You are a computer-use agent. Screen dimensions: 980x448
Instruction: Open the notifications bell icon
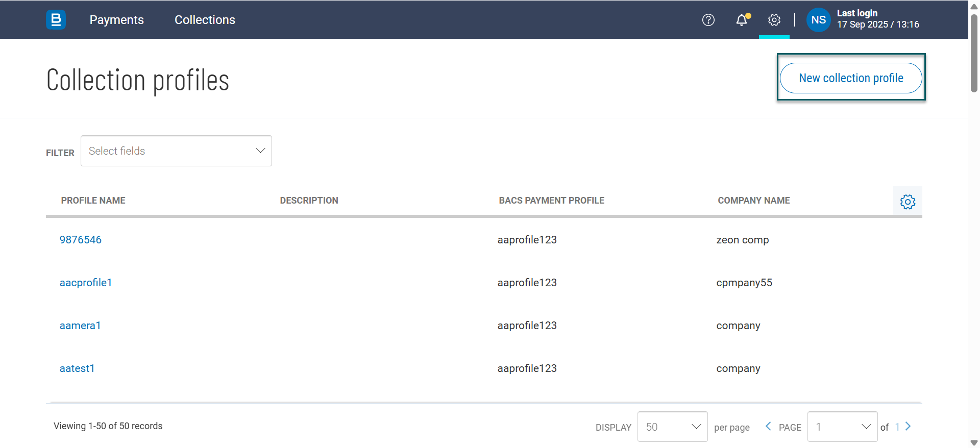742,20
